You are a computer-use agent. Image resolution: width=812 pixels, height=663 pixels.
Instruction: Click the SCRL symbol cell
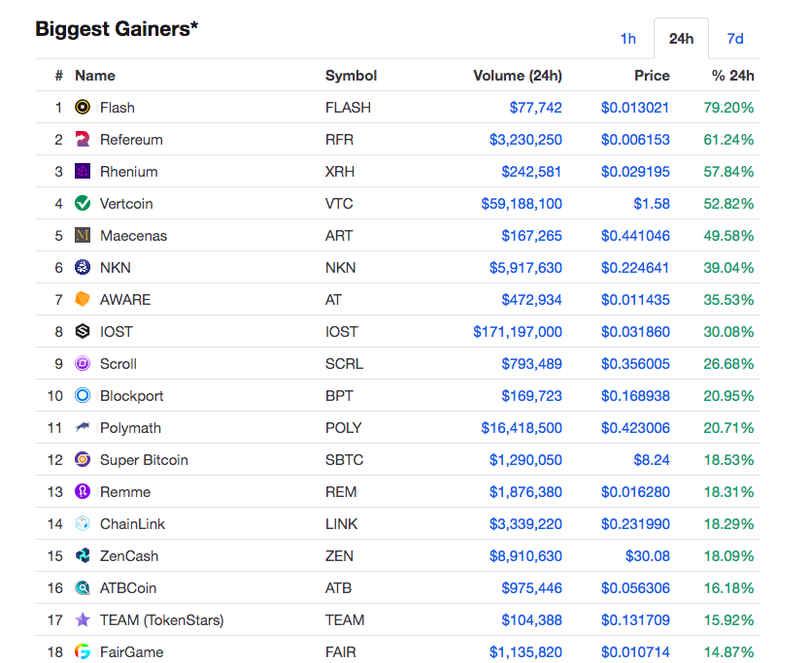(345, 364)
